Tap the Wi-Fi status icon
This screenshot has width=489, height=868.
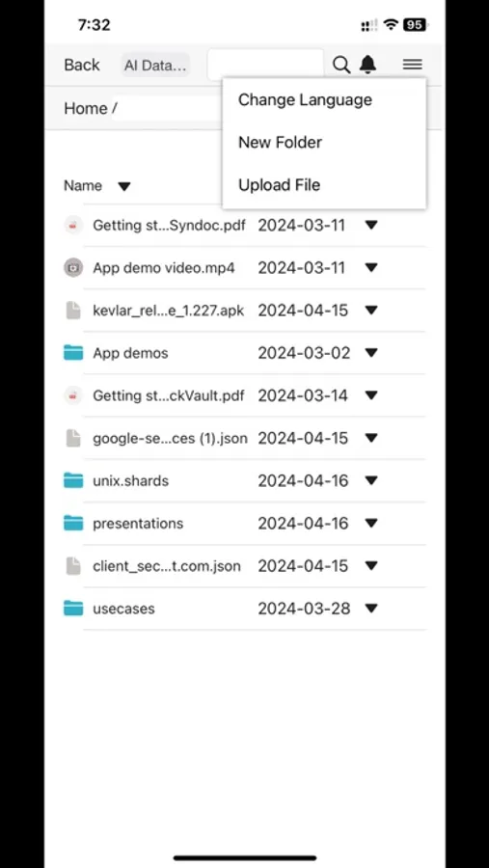tap(392, 25)
